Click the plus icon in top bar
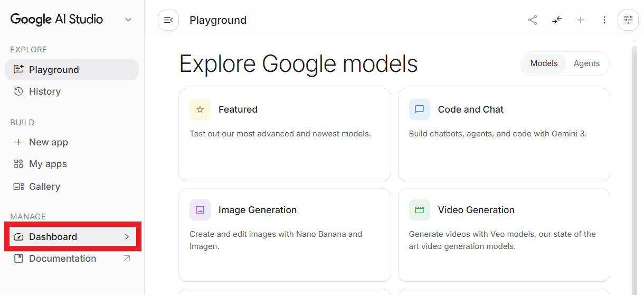644x295 pixels. 581,20
